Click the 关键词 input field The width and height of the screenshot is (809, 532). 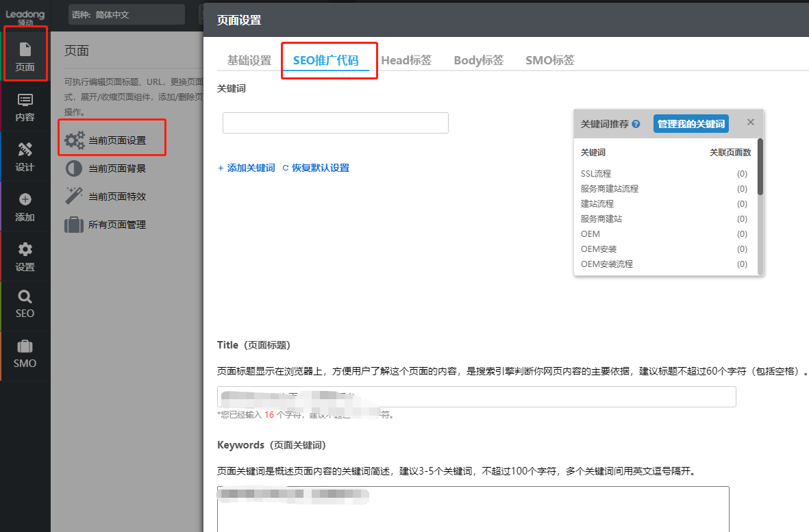[x=335, y=123]
